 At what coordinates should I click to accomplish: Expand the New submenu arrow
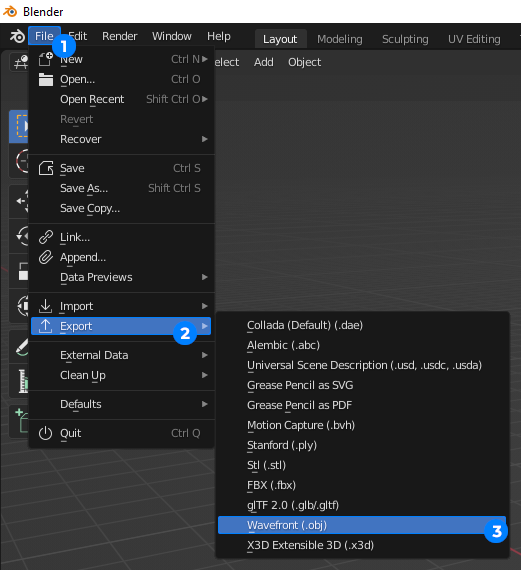click(205, 59)
